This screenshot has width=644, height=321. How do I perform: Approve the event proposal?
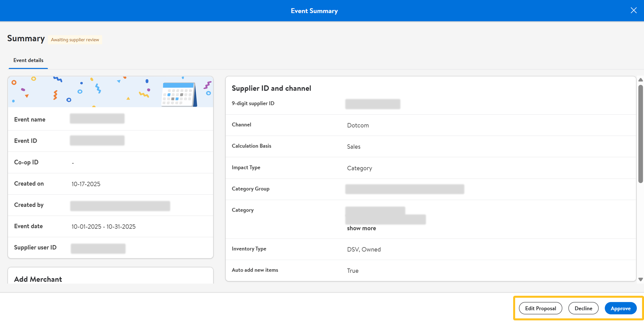coord(620,308)
